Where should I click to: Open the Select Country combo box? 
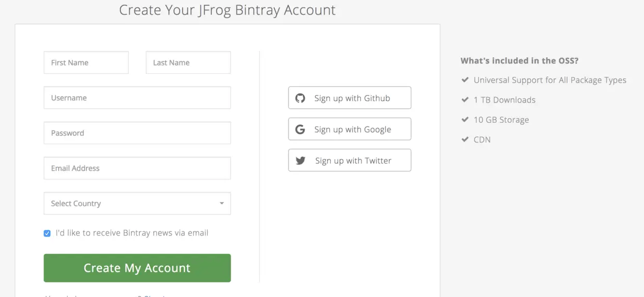click(x=130, y=203)
